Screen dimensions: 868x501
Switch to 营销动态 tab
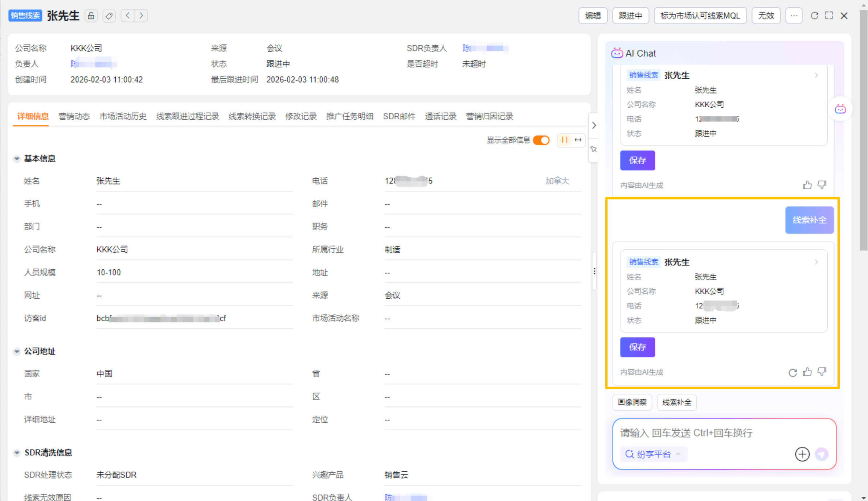[x=74, y=116]
